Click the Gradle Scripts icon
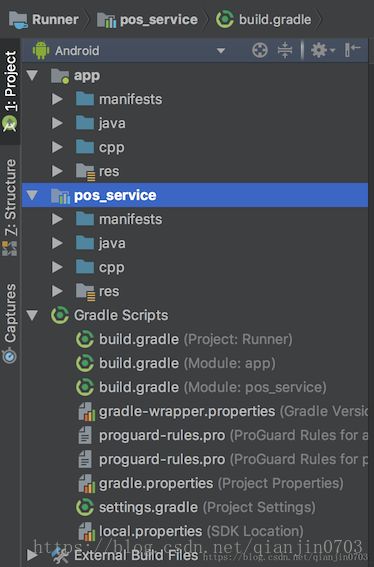The image size is (374, 567). [x=60, y=315]
